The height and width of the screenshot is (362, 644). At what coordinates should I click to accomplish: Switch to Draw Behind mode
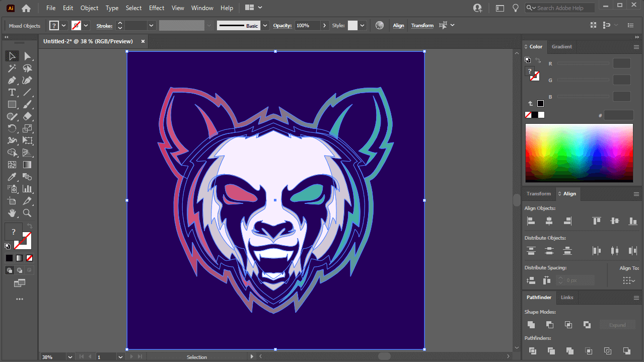coord(20,270)
